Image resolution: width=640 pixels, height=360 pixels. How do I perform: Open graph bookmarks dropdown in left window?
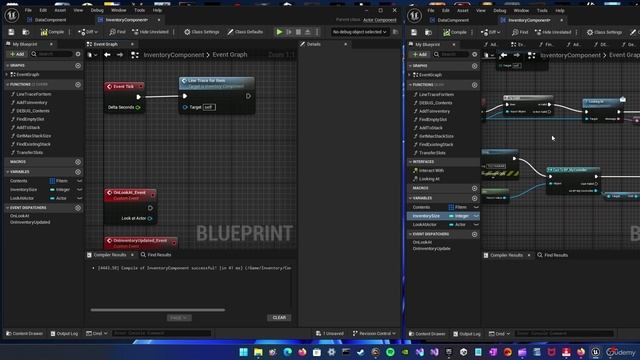click(92, 55)
